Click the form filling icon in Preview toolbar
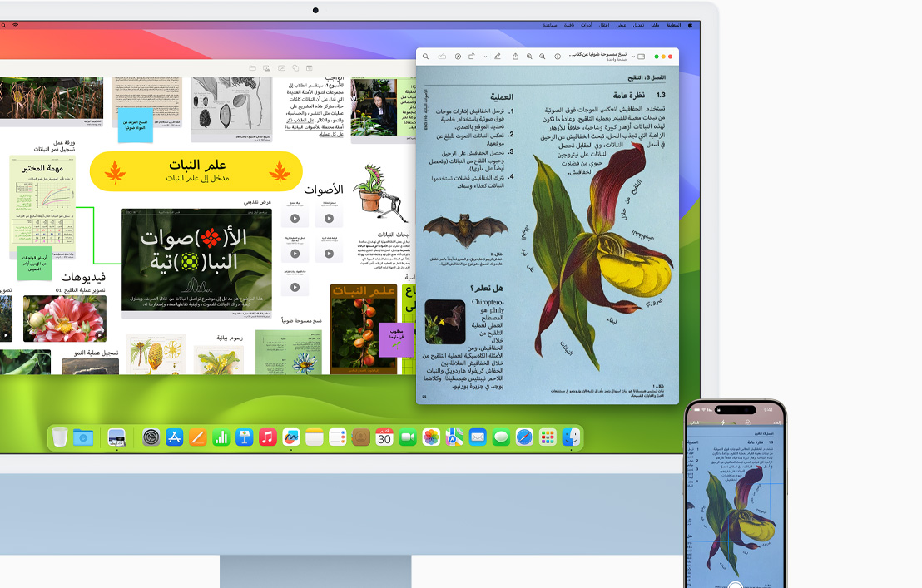 (442, 57)
